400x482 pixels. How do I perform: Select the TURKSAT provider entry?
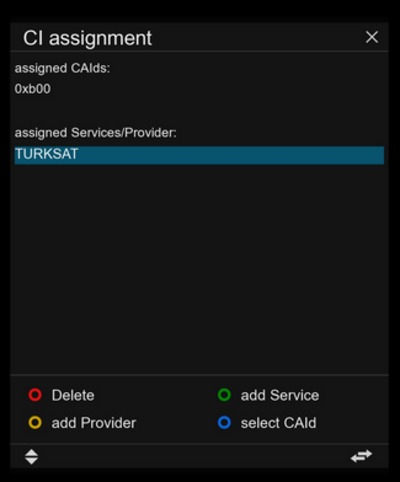(x=199, y=155)
